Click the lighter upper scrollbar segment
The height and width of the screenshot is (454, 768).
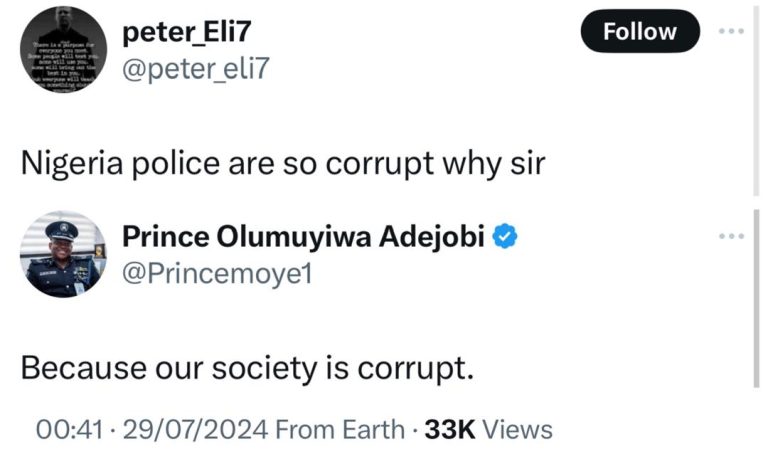[756, 100]
